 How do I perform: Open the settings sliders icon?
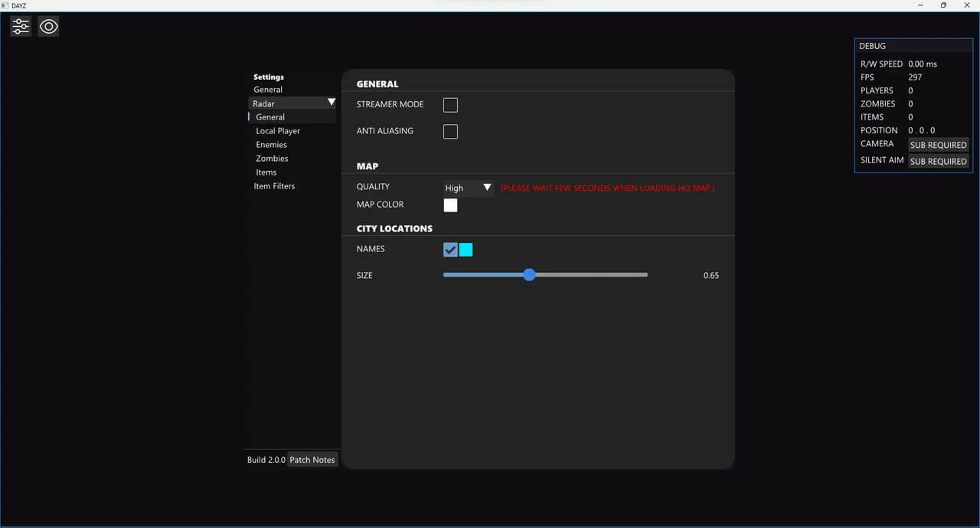[x=21, y=27]
